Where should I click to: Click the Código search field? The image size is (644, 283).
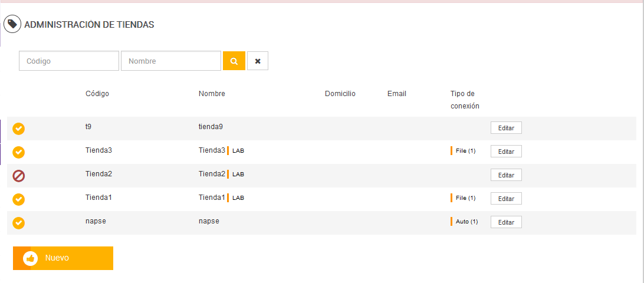69,61
